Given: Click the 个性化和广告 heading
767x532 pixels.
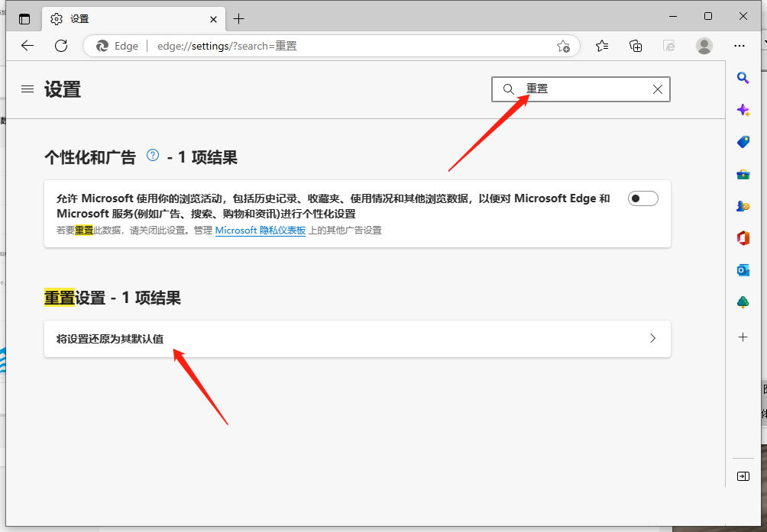Looking at the screenshot, I should (90, 157).
